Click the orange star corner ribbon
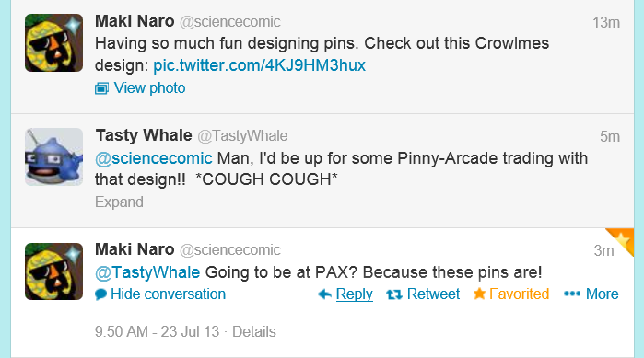The height and width of the screenshot is (358, 644). pos(622,240)
